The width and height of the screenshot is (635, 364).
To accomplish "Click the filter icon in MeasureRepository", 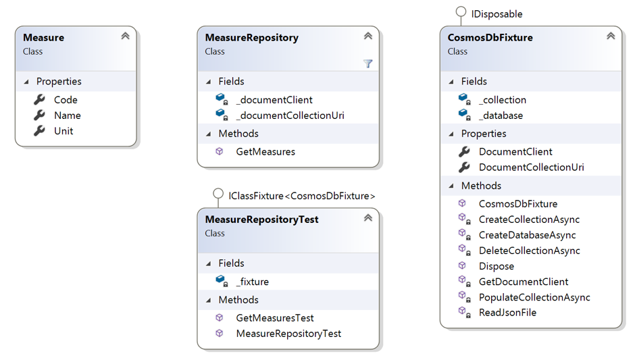I will point(367,63).
